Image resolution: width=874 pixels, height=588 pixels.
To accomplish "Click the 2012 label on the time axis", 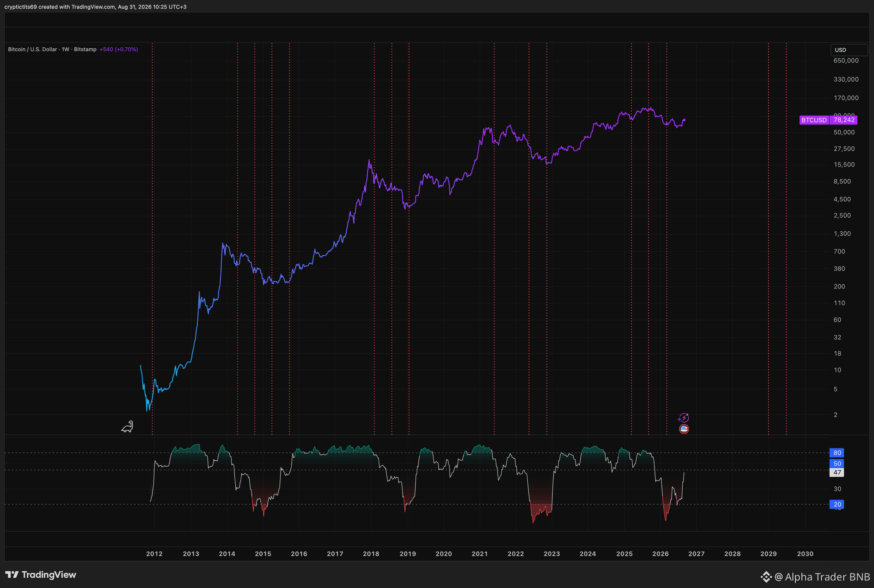I will [154, 554].
